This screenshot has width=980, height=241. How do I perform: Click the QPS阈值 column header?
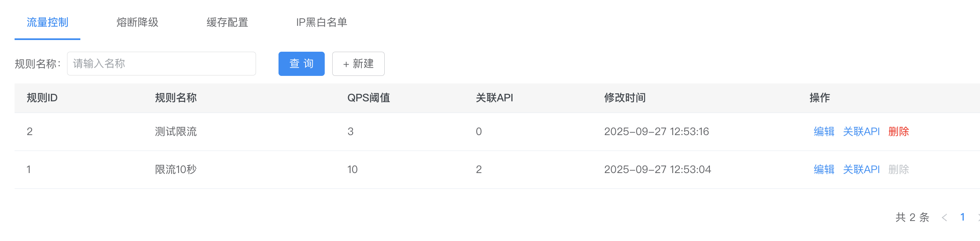368,98
